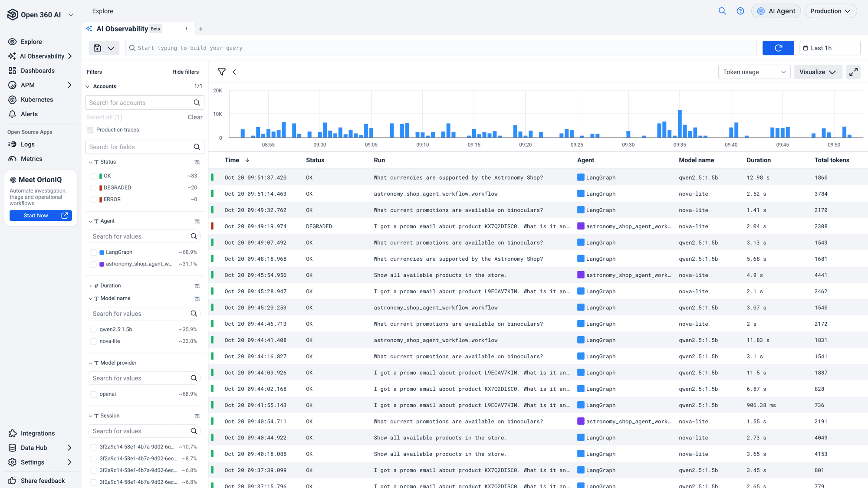Click the refresh query button
The width and height of the screenshot is (868, 488).
point(778,48)
